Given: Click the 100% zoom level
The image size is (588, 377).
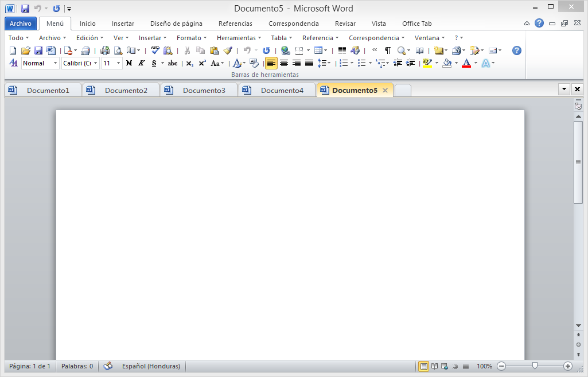Looking at the screenshot, I should (484, 366).
